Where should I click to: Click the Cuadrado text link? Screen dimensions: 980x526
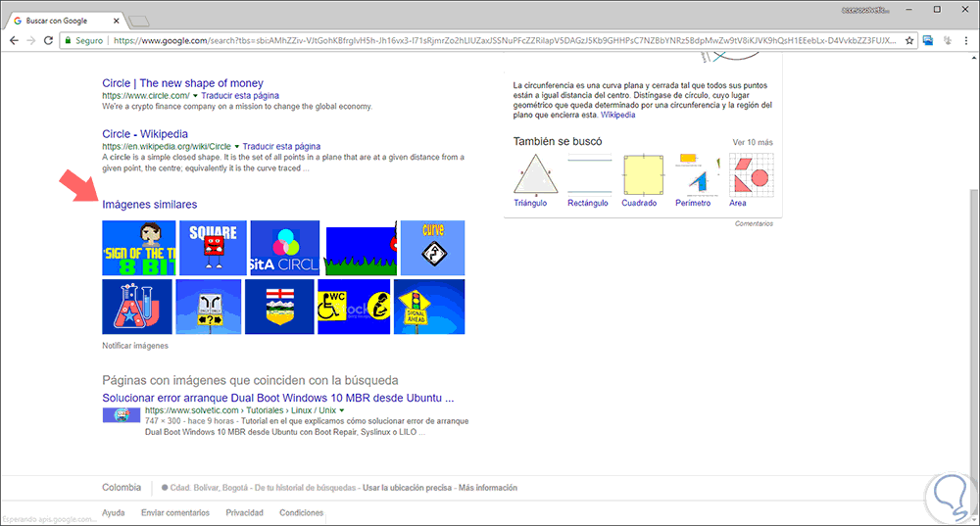click(639, 203)
